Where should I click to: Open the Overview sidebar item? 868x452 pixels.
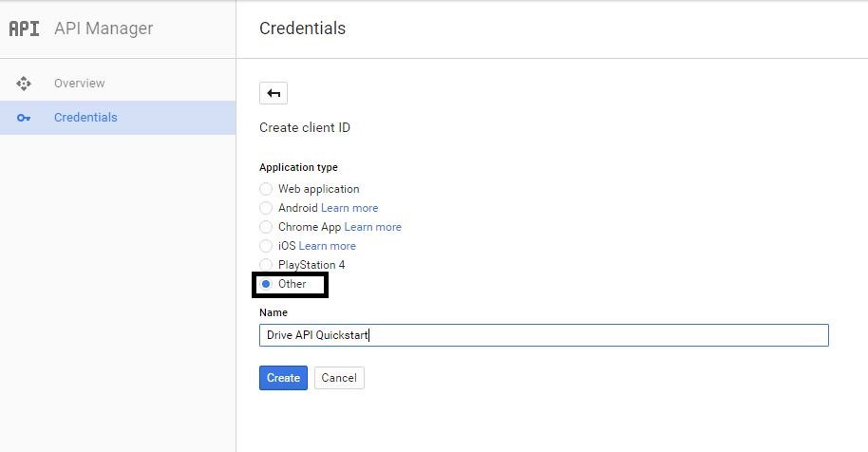80,84
